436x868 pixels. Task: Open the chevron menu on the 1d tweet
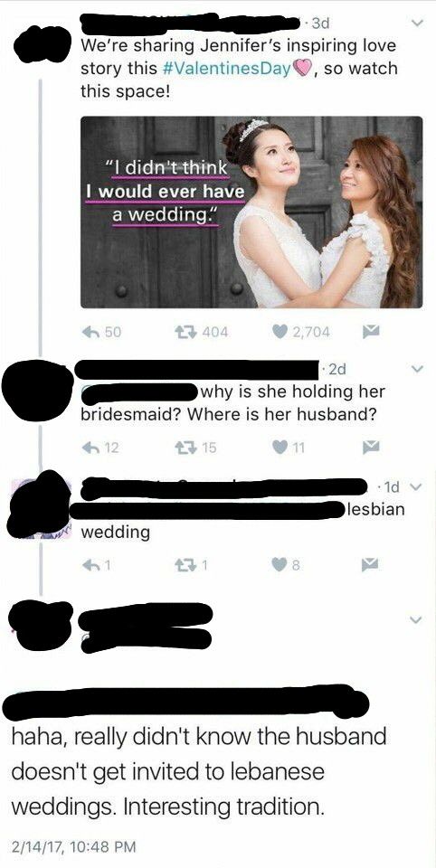click(418, 487)
